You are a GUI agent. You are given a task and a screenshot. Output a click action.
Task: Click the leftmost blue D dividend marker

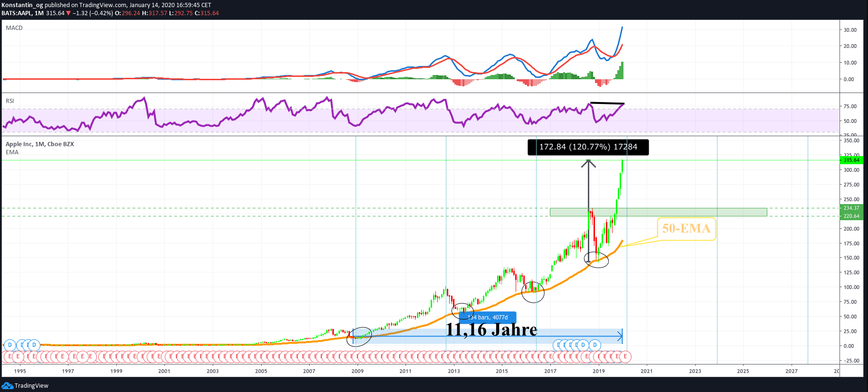[9, 345]
